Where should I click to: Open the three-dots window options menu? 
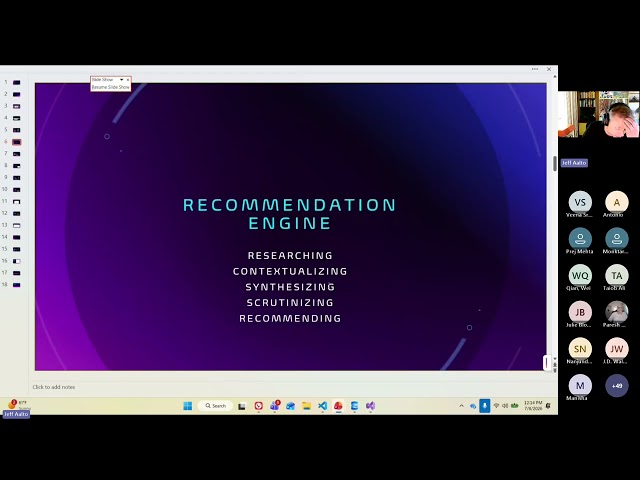[x=535, y=69]
